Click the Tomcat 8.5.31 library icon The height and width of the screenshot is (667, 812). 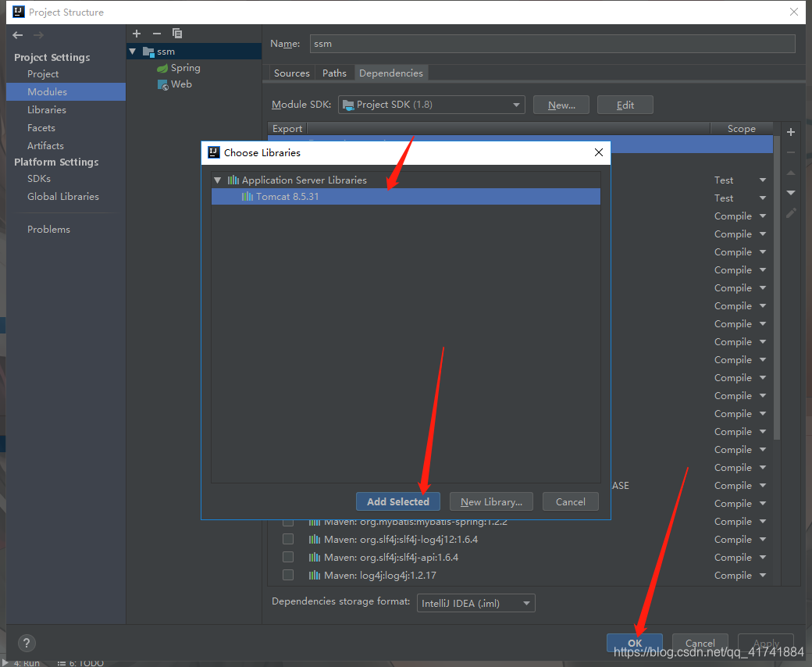tap(248, 197)
